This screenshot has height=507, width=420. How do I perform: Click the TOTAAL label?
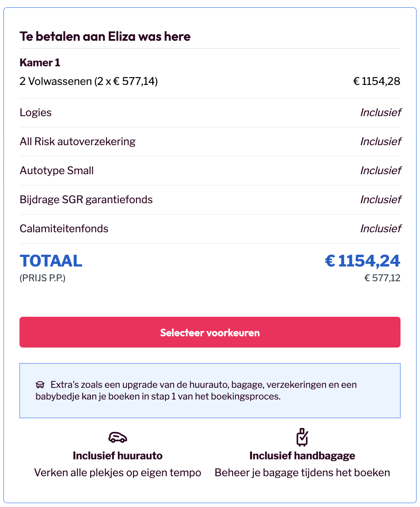coord(51,261)
